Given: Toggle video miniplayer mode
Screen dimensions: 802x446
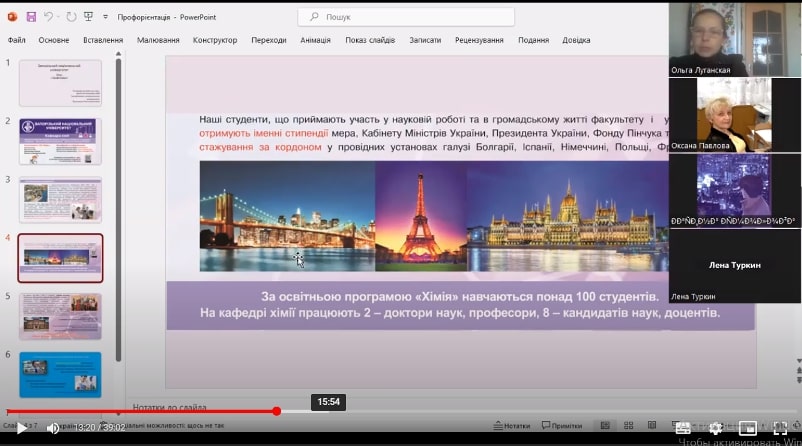Looking at the screenshot, I should tap(747, 428).
